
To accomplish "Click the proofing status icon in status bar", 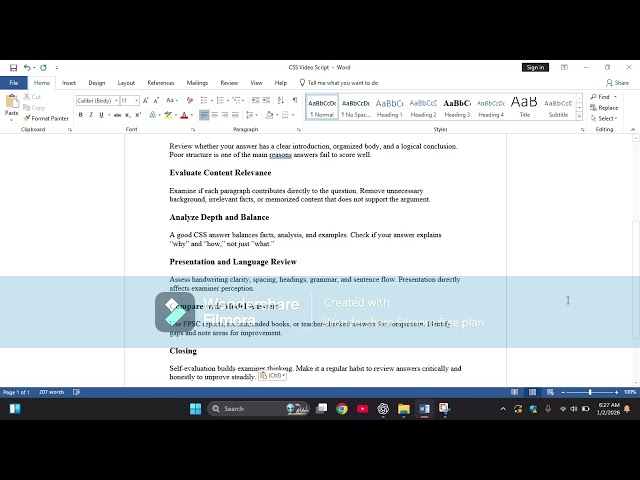I will pos(76,392).
